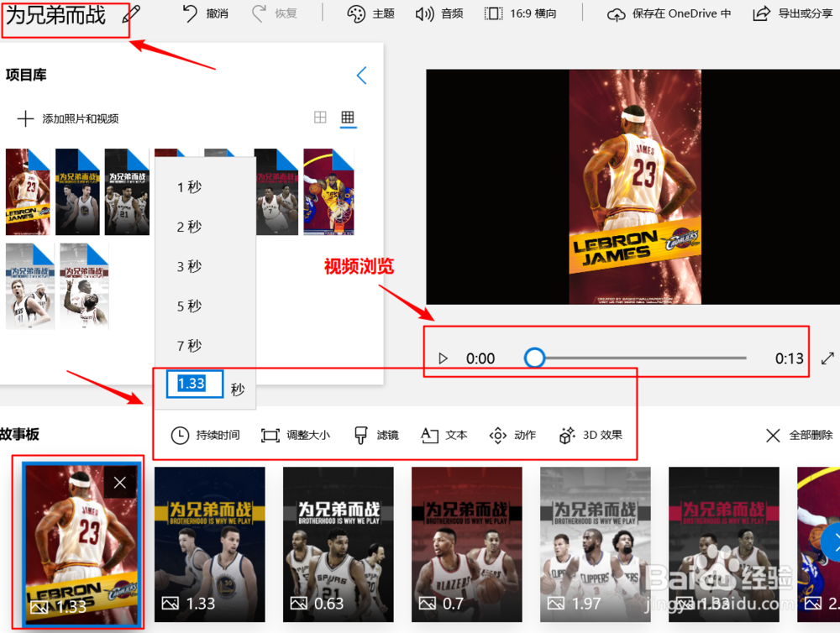
Task: Remove the LeBron clip with its X
Action: 120,483
